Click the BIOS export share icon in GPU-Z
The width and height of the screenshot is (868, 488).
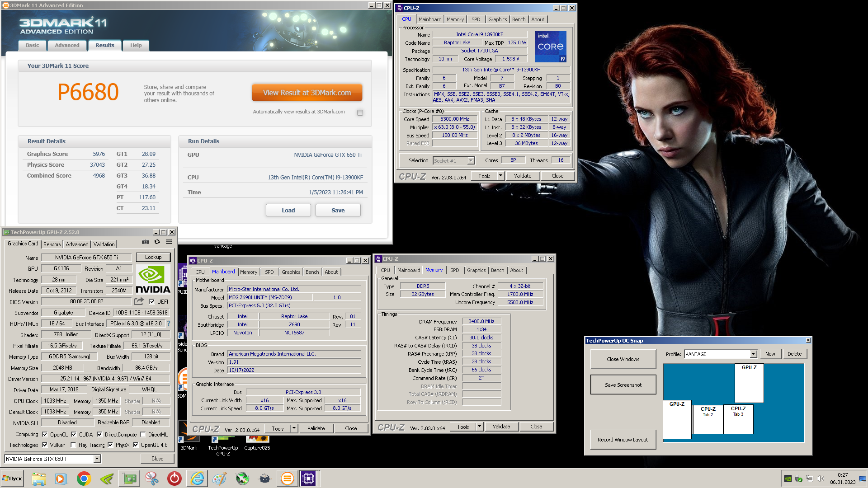[139, 301]
